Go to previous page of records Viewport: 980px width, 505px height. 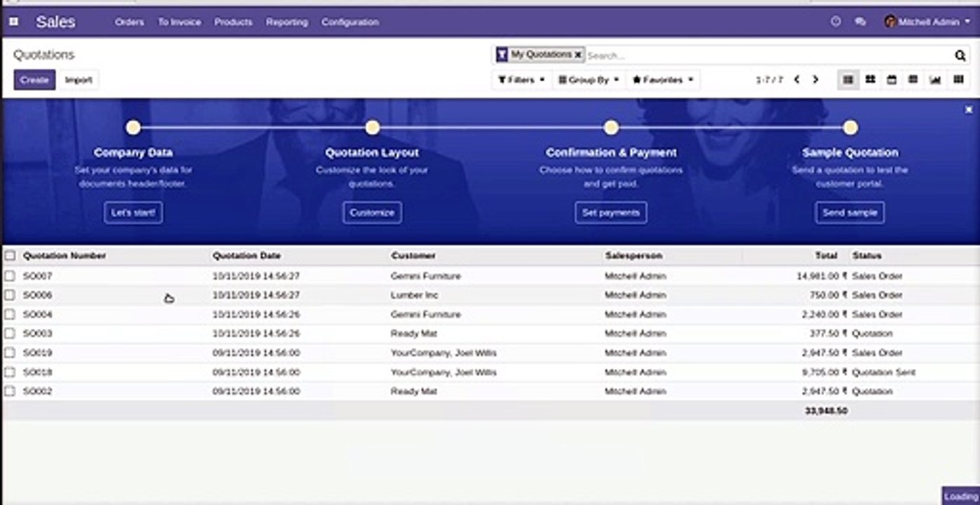pos(797,80)
